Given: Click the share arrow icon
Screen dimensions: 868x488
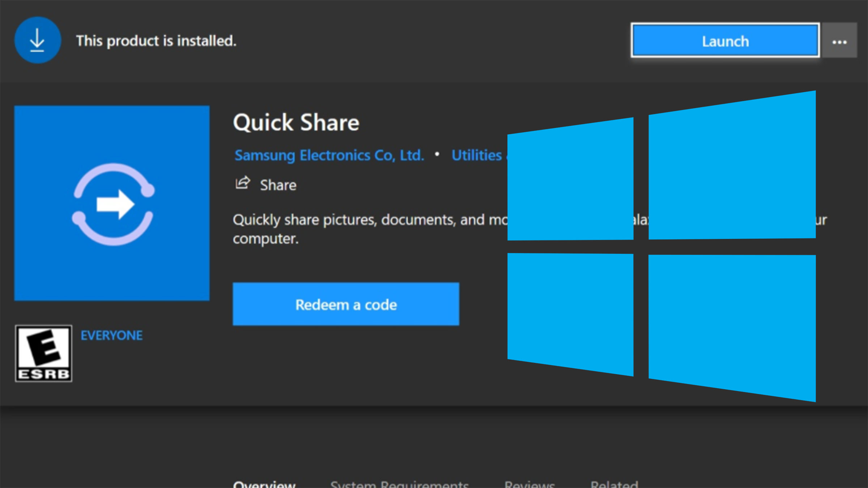Looking at the screenshot, I should (242, 183).
